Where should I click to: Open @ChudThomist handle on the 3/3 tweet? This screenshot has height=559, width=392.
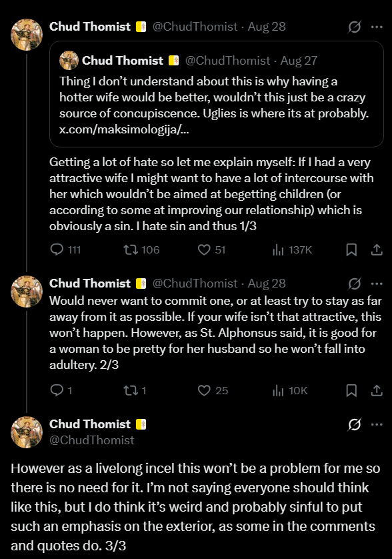pyautogui.click(x=91, y=440)
